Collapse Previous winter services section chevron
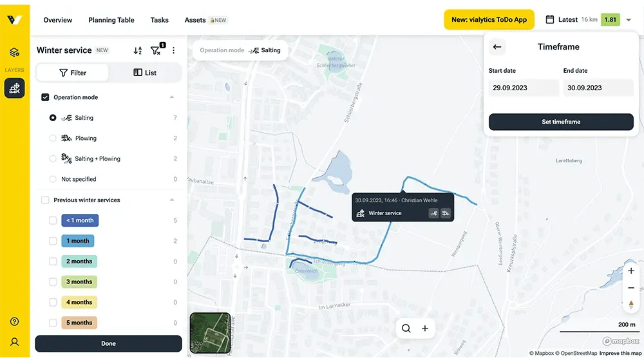 172,200
